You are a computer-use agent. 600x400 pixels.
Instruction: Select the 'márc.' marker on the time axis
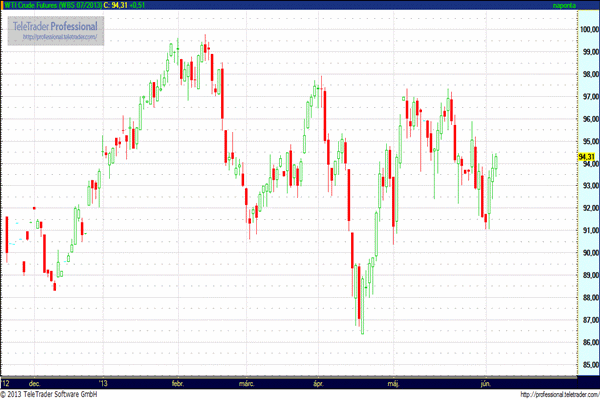point(246,383)
